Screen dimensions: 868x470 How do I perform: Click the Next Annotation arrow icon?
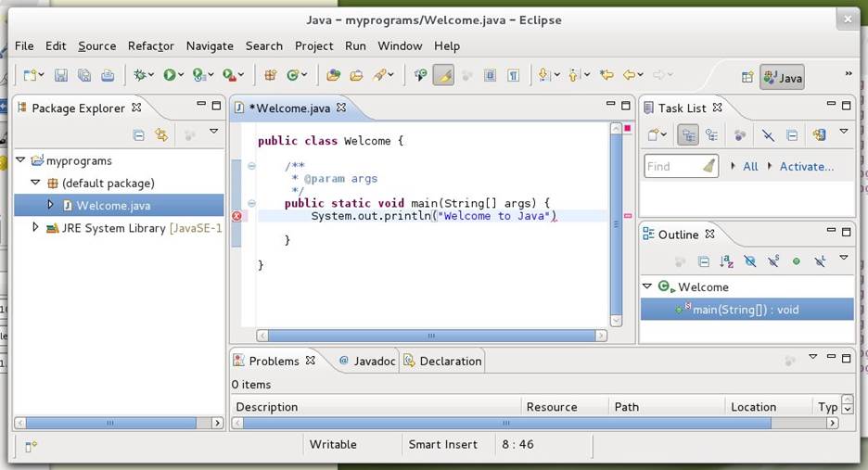coord(543,75)
